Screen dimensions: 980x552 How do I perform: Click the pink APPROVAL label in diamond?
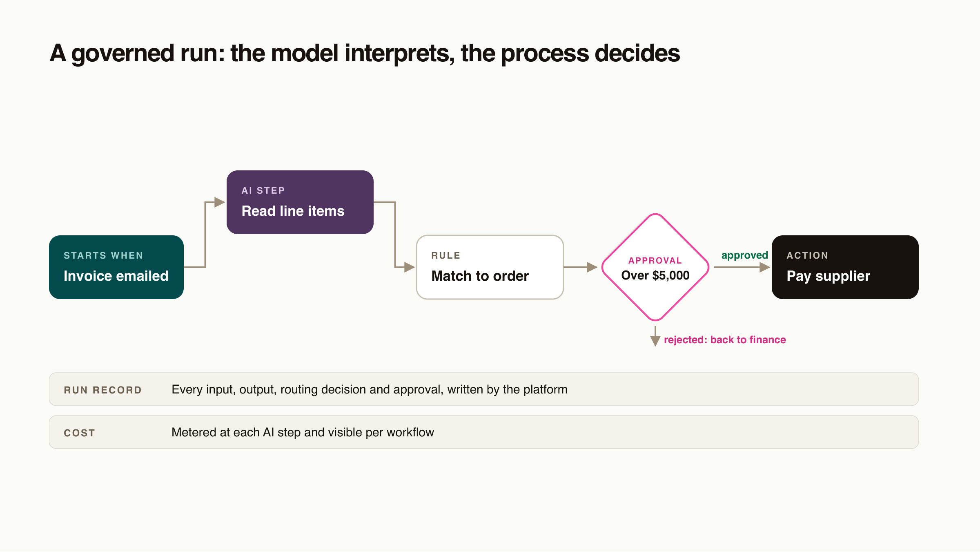[x=655, y=261]
